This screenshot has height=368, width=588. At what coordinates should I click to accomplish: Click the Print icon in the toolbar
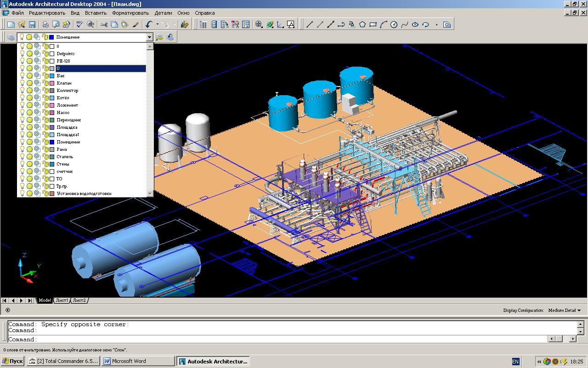45,24
